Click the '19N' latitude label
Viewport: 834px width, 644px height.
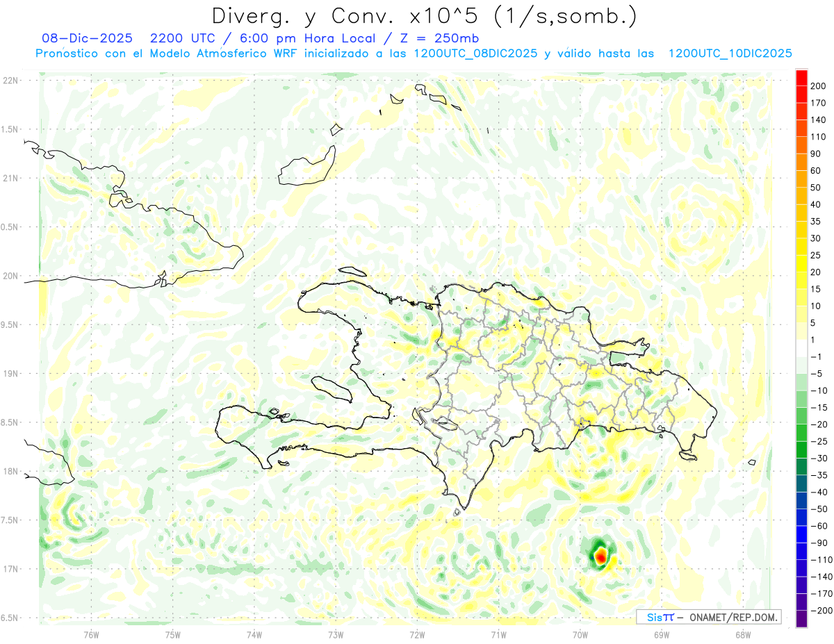[10, 374]
